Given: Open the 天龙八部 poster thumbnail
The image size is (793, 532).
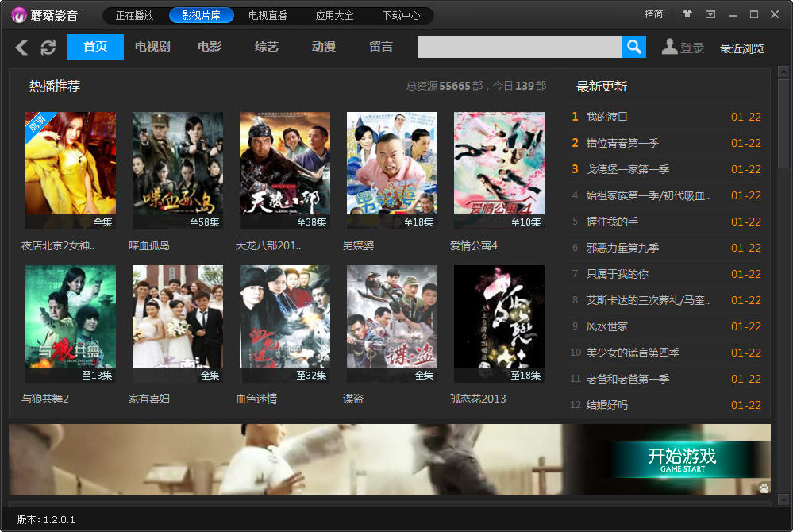Looking at the screenshot, I should [285, 171].
